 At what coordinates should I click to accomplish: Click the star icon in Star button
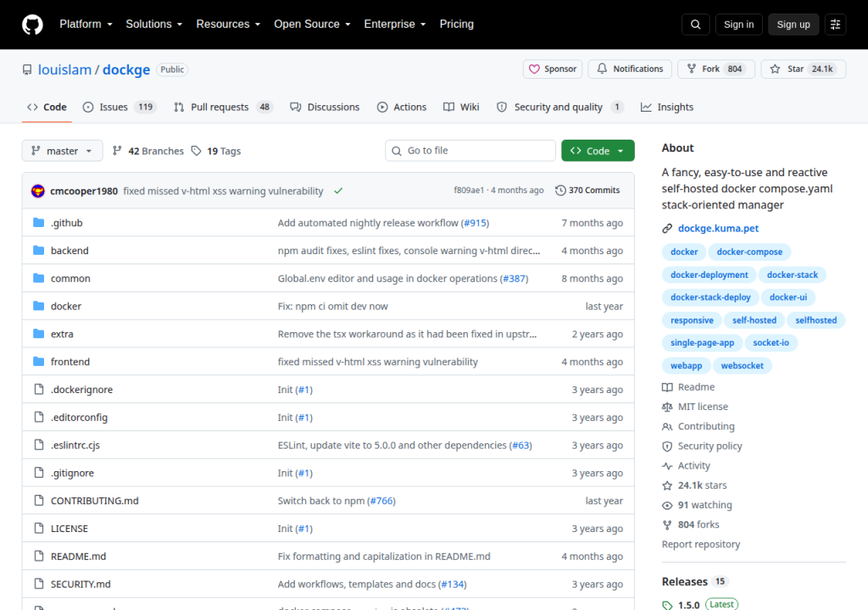[775, 69]
